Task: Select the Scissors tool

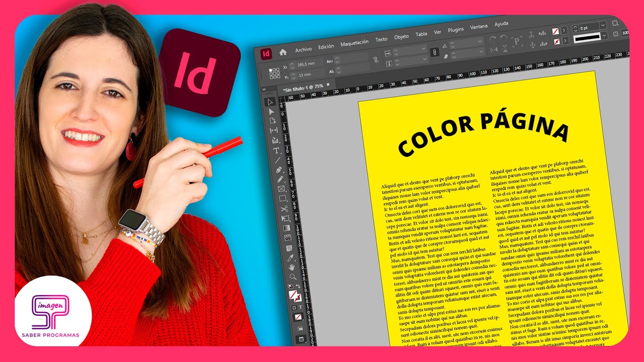Action: point(283,209)
